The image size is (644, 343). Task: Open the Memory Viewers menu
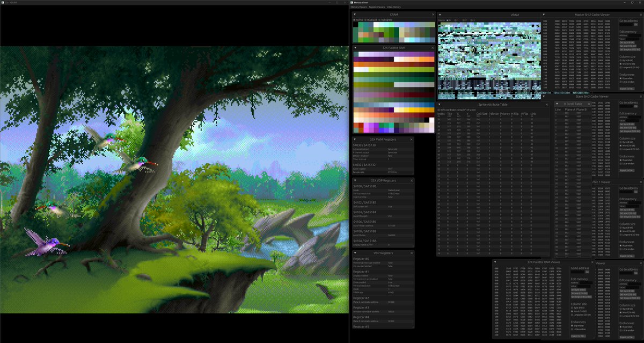click(x=358, y=7)
